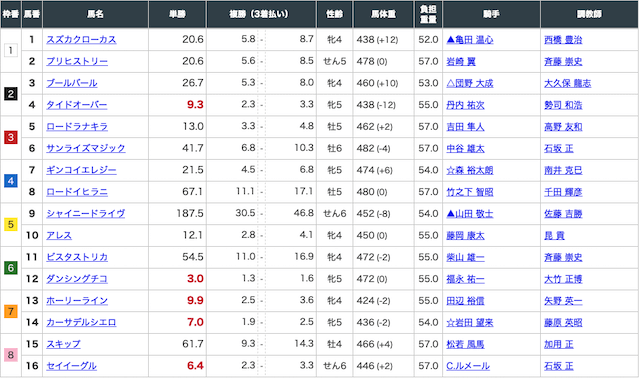
Task: Click the red bracket number 3 box
Action: [x=11, y=138]
